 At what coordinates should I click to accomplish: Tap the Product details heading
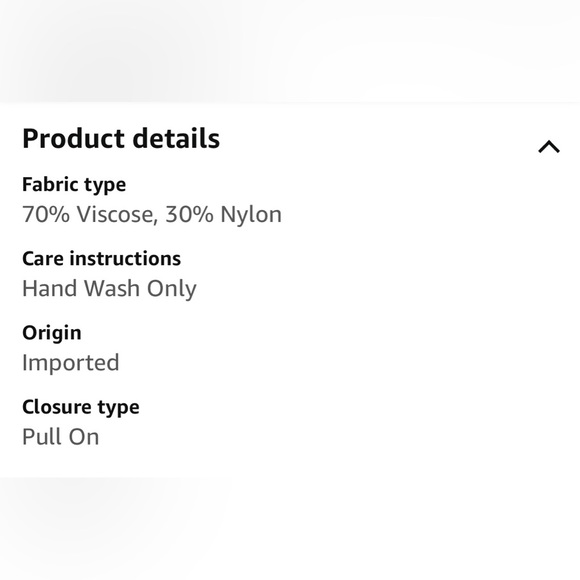(121, 139)
